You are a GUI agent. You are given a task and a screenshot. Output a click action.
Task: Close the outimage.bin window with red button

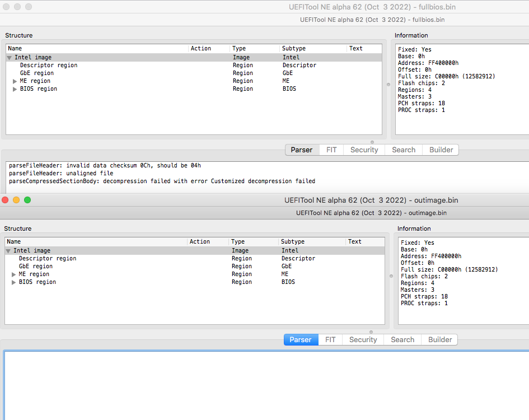click(x=5, y=200)
